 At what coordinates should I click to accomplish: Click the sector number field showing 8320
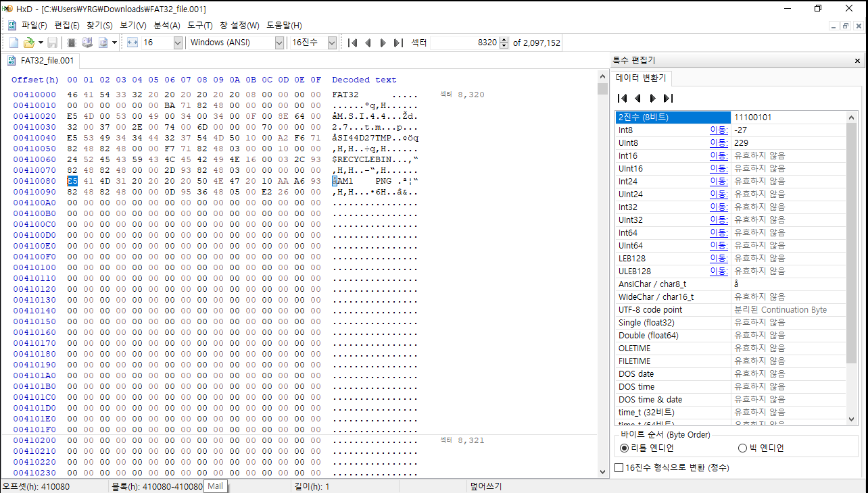click(x=465, y=43)
